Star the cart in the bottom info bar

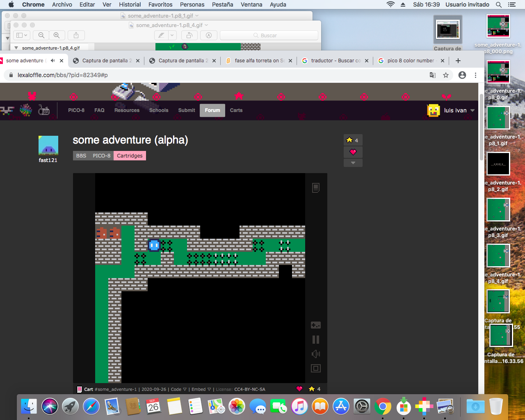(x=312, y=389)
